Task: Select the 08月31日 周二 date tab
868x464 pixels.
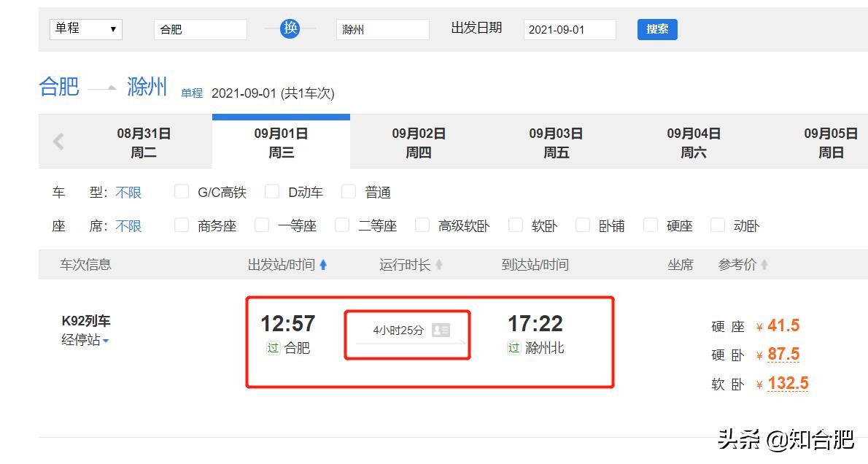Action: coord(144,143)
